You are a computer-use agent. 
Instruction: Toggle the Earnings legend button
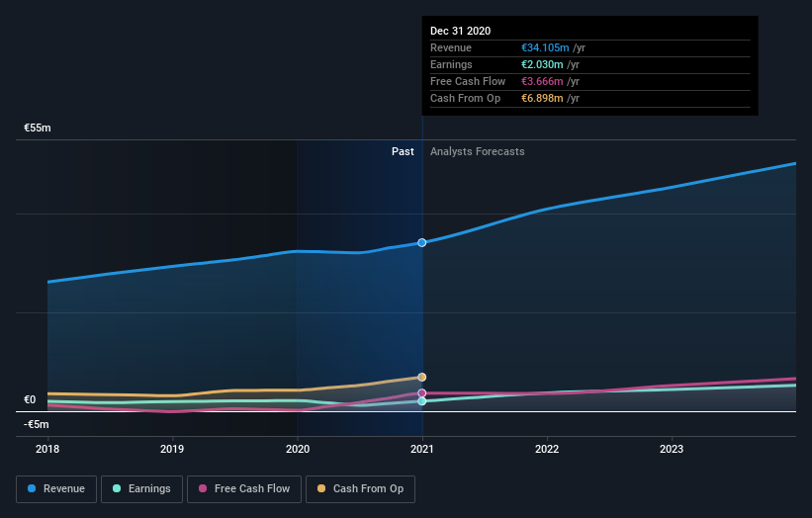141,489
